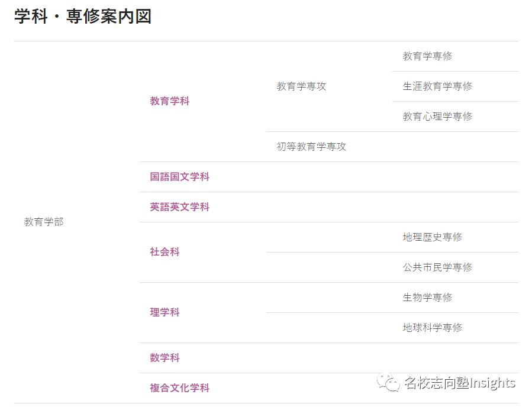Open the 教育学科 department link

pos(170,101)
